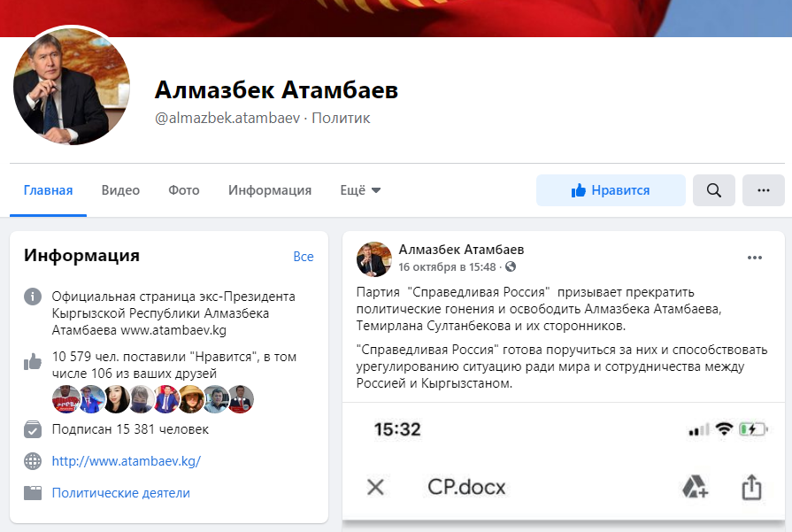This screenshot has width=792, height=532.
Task: Select the Главная tab
Action: (48, 190)
